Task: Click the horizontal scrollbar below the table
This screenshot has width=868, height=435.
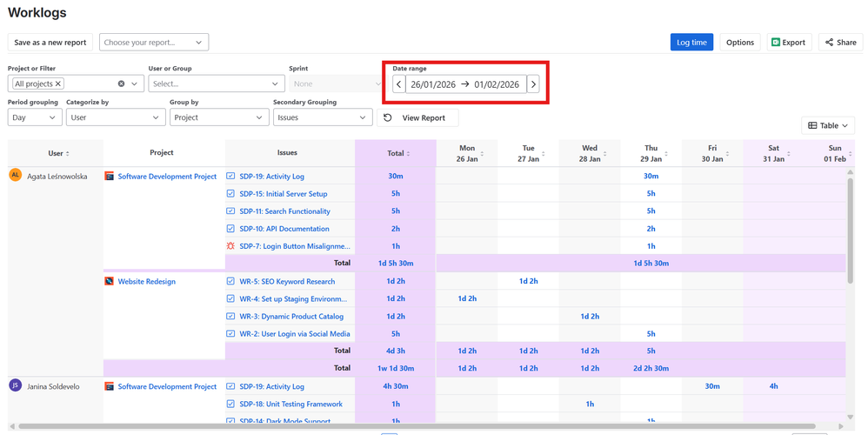Action: click(417, 426)
